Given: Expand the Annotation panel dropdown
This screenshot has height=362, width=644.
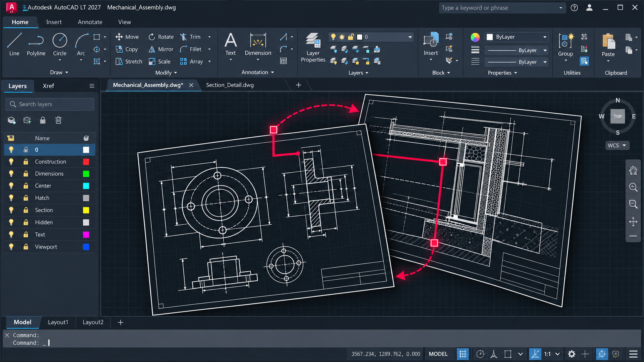Looking at the screenshot, I should pos(258,72).
